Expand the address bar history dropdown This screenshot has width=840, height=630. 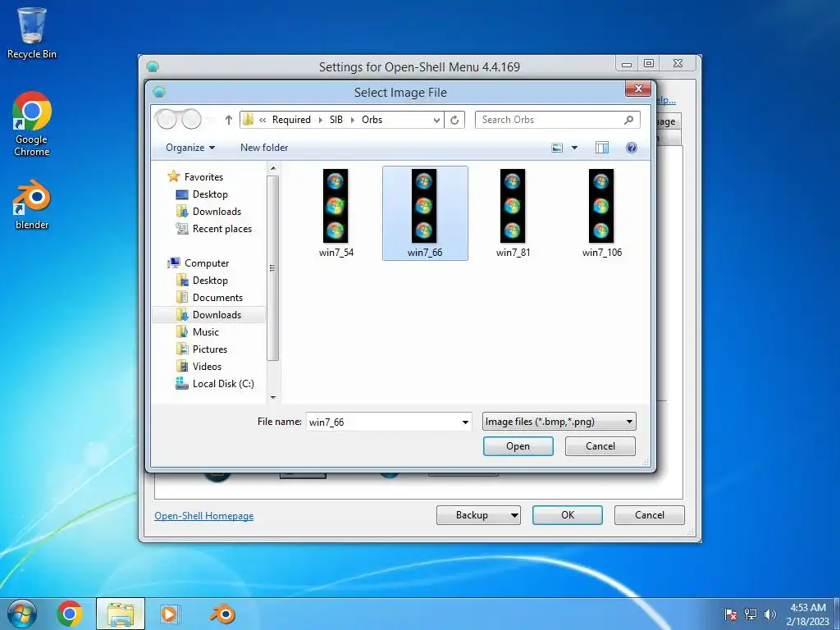(x=436, y=120)
